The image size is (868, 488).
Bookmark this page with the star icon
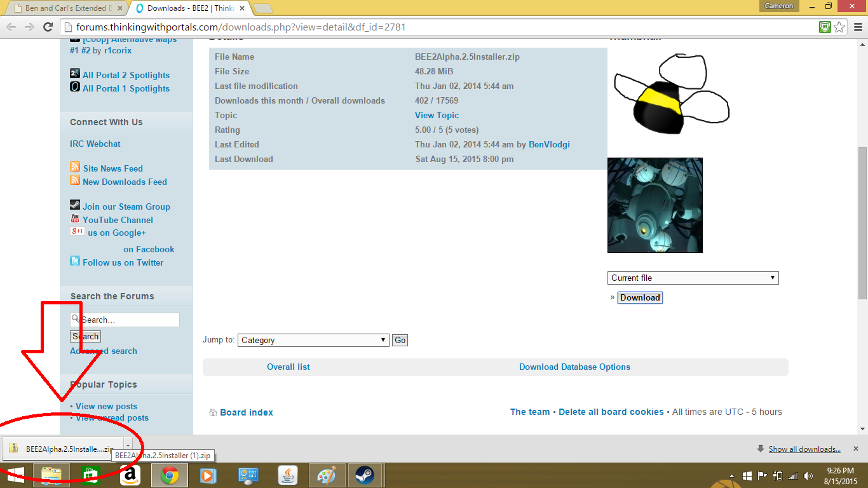click(839, 27)
